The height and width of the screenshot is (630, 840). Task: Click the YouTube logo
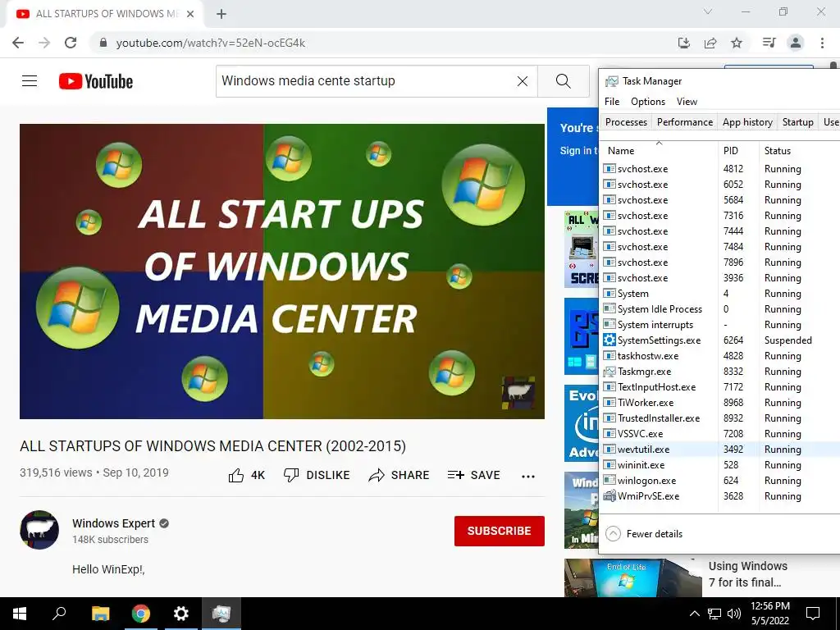tap(96, 81)
